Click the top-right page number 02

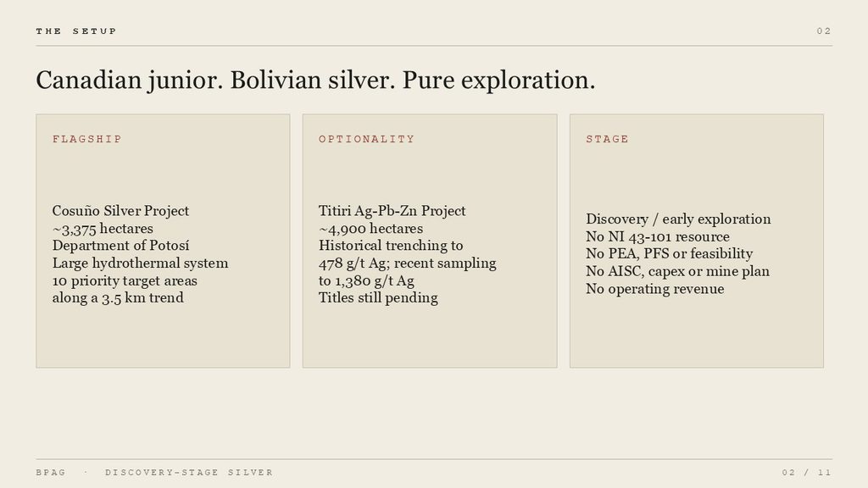824,31
